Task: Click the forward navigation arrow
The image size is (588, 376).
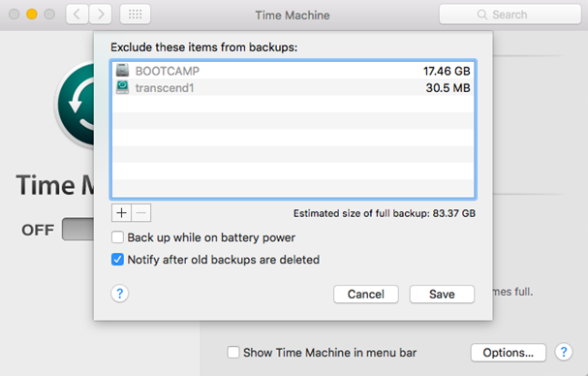Action: [100, 15]
